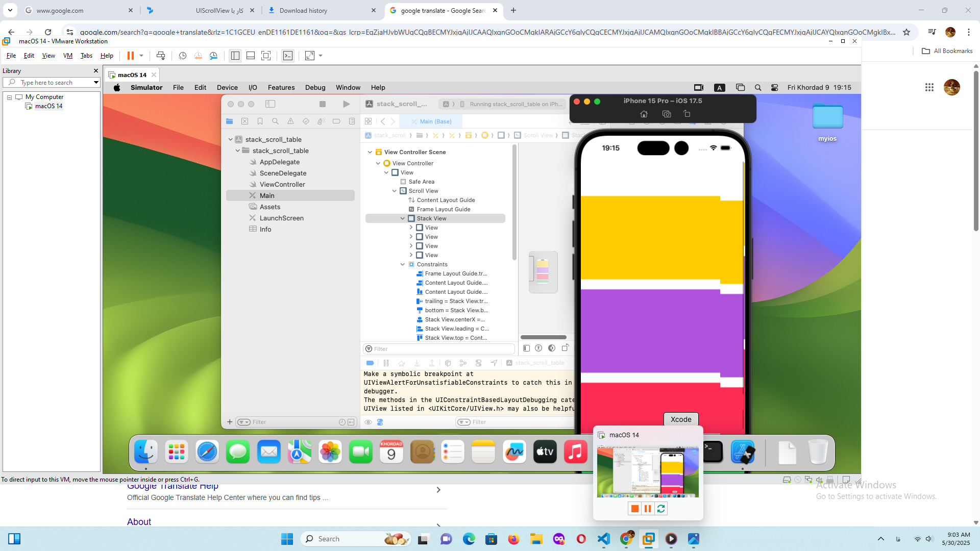This screenshot has height=551, width=980.
Task: Collapse the Stack View outline item
Action: coord(403,218)
